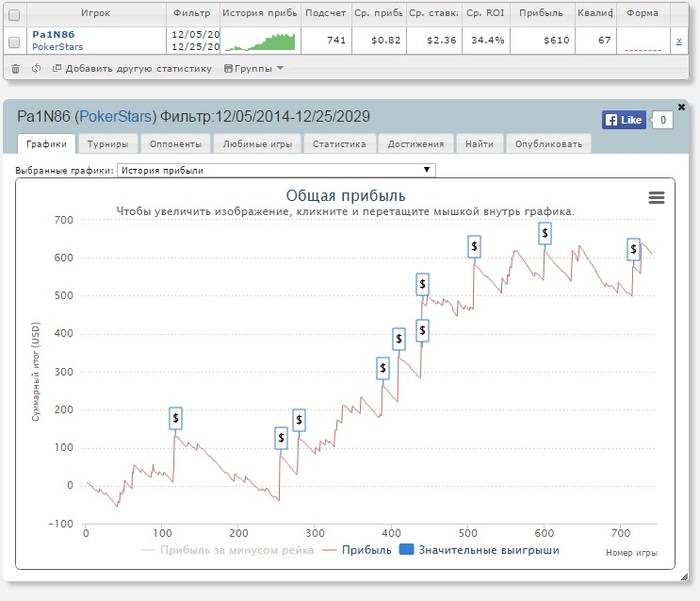Toggle Значительные выигрыши legend item

point(479,550)
